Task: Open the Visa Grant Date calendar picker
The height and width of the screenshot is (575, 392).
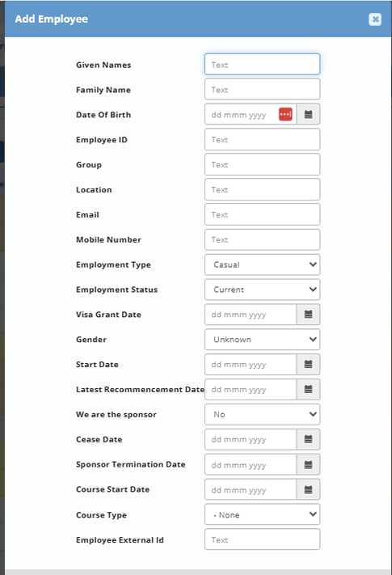Action: 308,315
